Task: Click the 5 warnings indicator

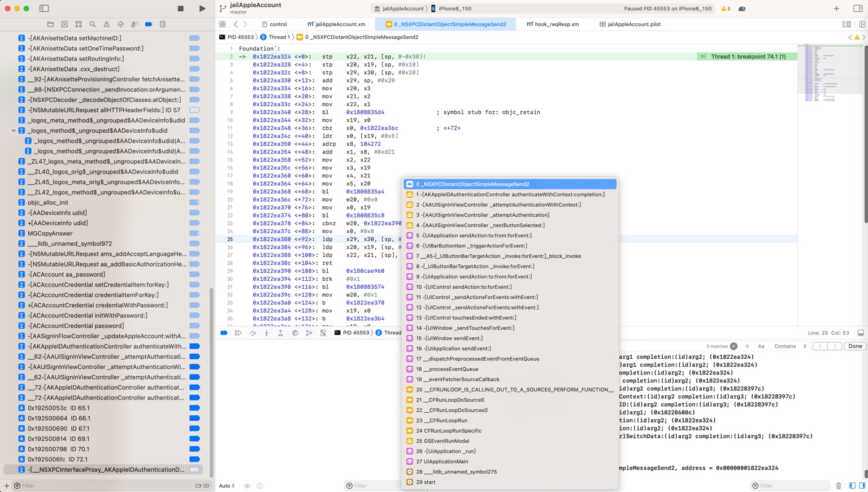Action: (726, 8)
